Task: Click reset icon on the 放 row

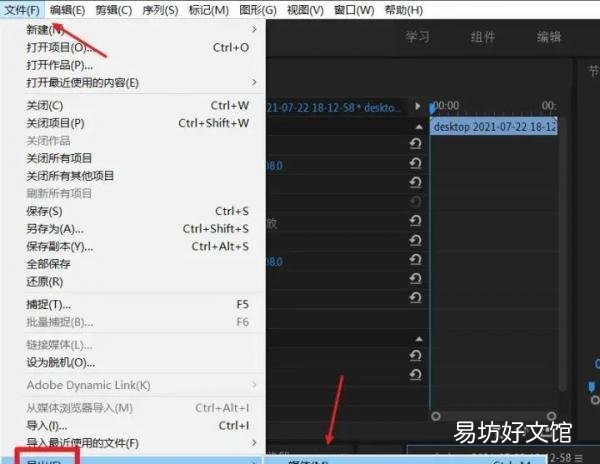Action: click(416, 221)
